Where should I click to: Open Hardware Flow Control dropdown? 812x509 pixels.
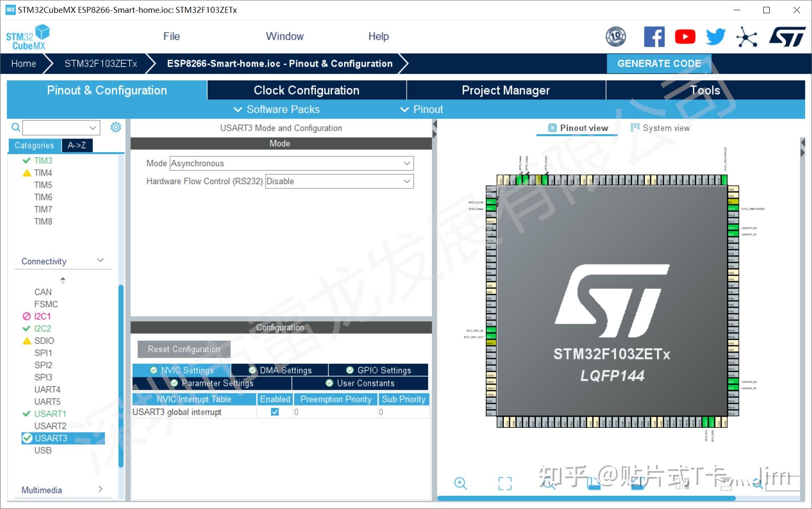point(339,181)
